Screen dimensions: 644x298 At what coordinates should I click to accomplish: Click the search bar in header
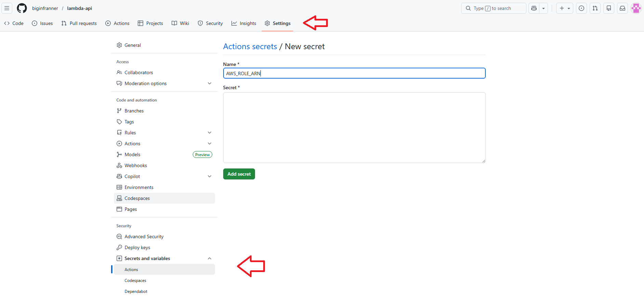494,8
